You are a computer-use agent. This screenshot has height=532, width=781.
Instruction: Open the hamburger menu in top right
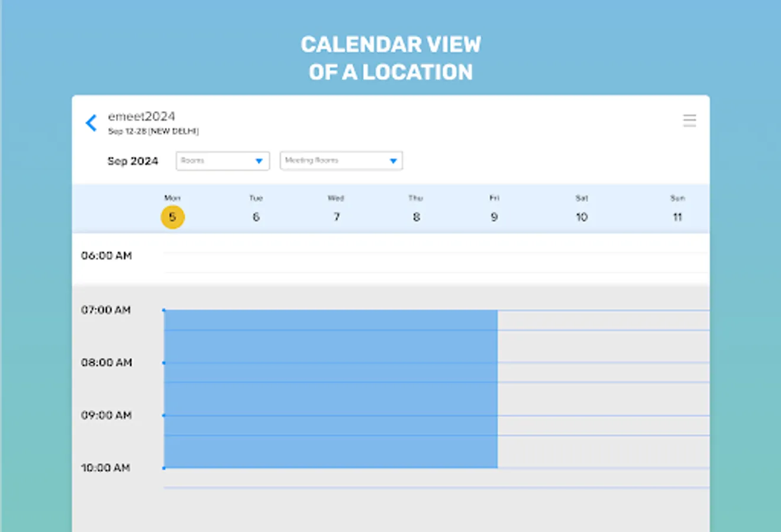click(x=689, y=121)
